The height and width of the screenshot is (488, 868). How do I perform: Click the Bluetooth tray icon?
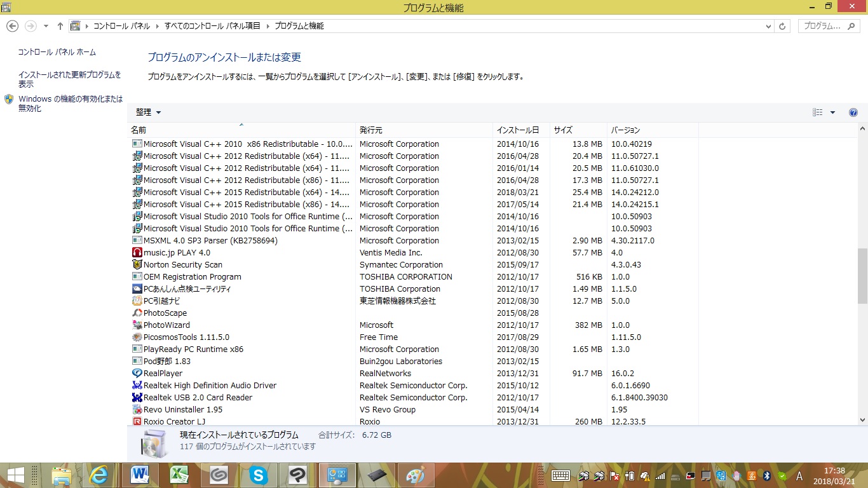point(767,475)
